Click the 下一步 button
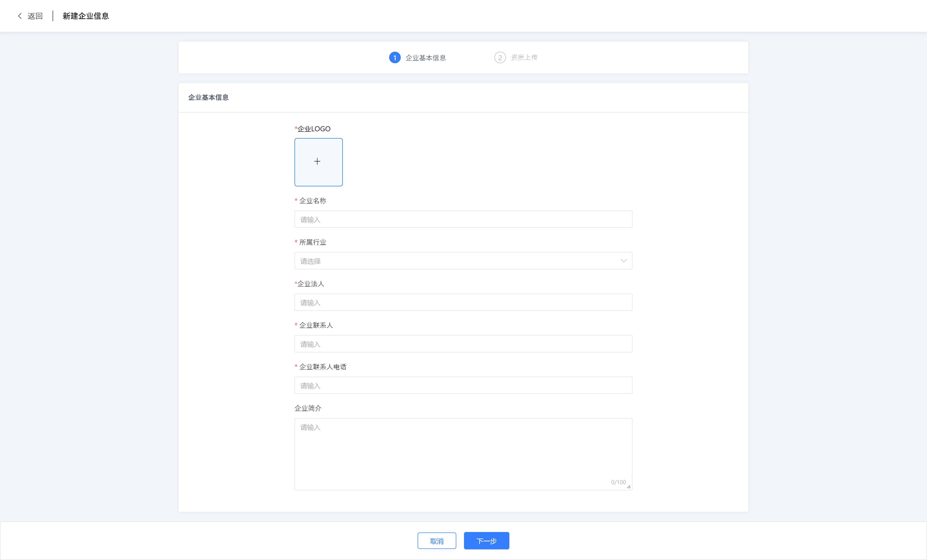927x560 pixels. tap(486, 541)
